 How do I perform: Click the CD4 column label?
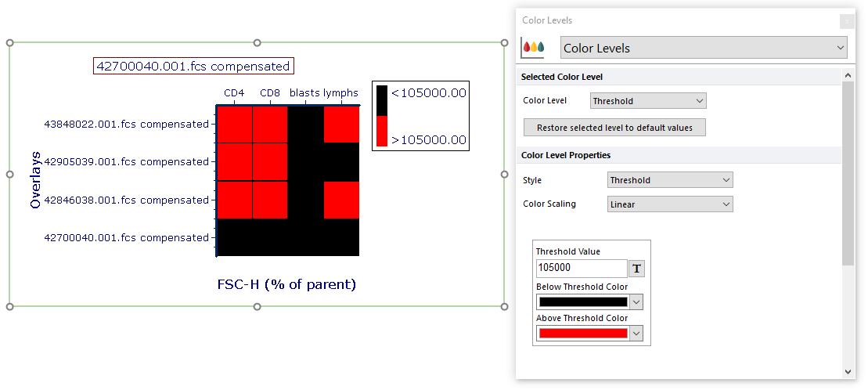[234, 93]
